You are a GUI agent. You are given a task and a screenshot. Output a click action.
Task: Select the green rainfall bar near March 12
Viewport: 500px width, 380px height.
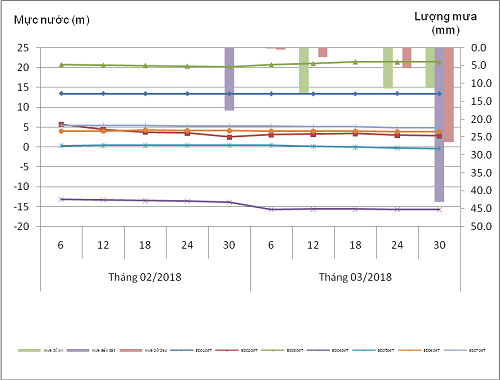[x=304, y=70]
